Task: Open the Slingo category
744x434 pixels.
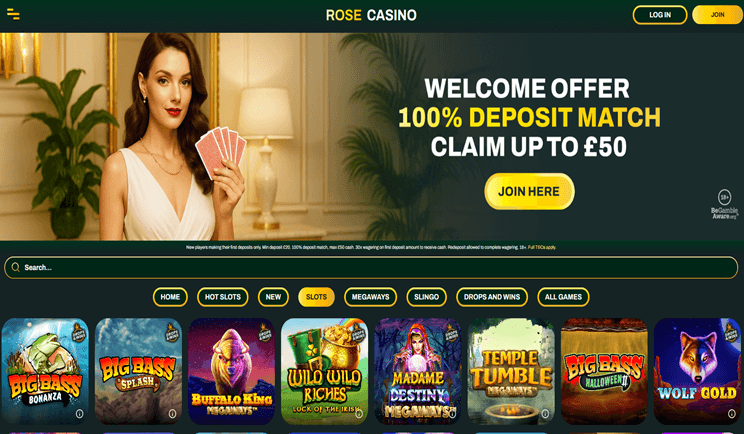Action: 426,297
